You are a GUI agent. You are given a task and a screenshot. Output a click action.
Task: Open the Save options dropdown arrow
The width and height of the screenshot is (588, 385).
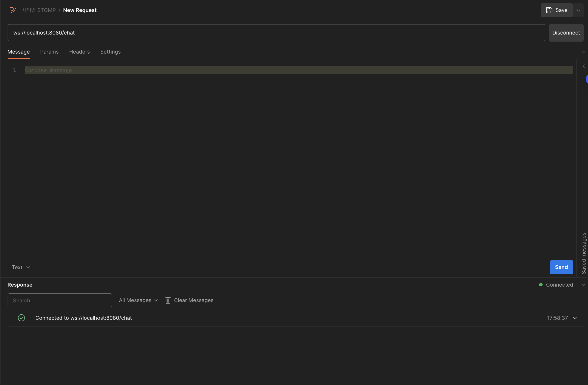(x=578, y=10)
